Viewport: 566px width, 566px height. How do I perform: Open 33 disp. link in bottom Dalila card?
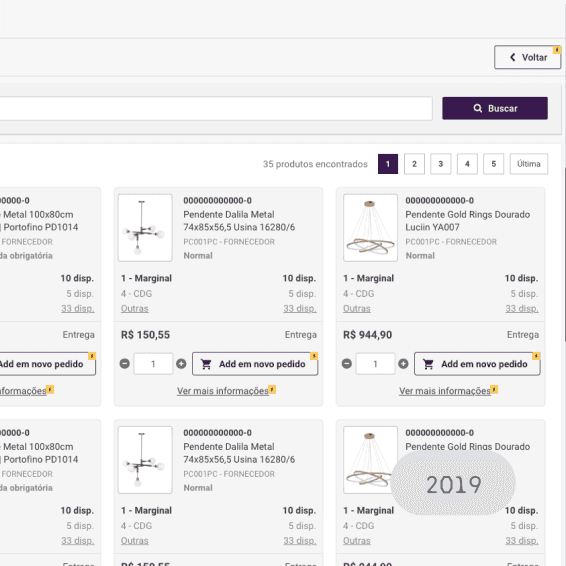click(300, 541)
